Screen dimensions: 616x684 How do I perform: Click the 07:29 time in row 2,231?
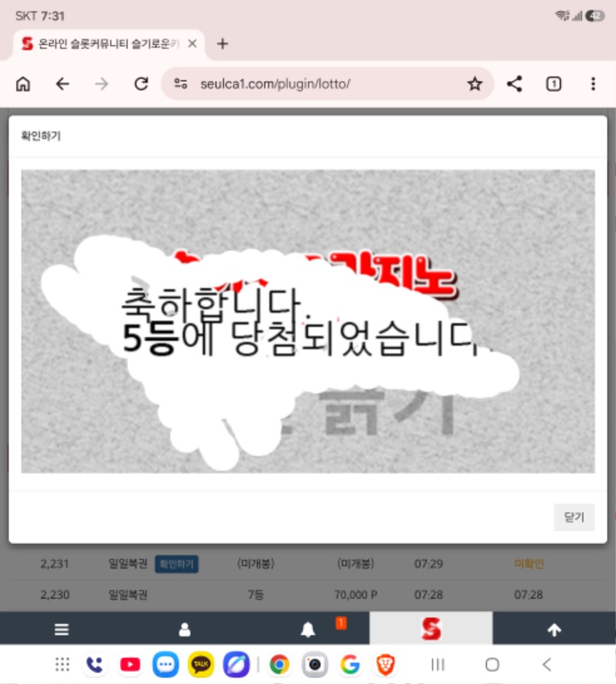429,564
